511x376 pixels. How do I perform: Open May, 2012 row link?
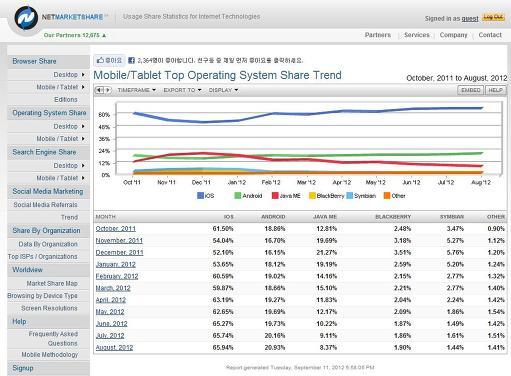point(110,312)
